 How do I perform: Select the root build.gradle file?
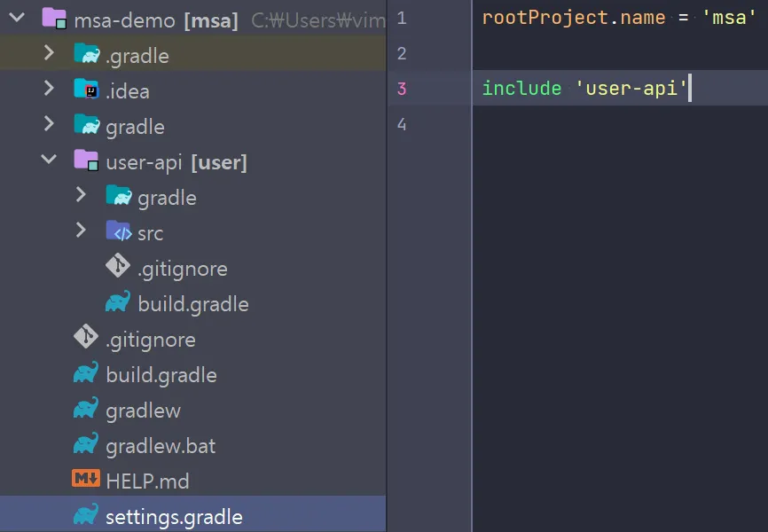click(161, 375)
